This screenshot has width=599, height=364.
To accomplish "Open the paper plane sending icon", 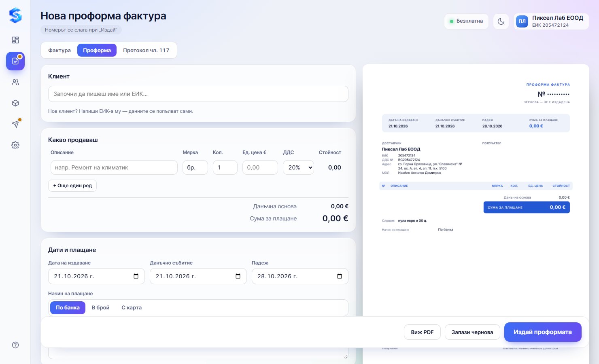I will click(15, 124).
